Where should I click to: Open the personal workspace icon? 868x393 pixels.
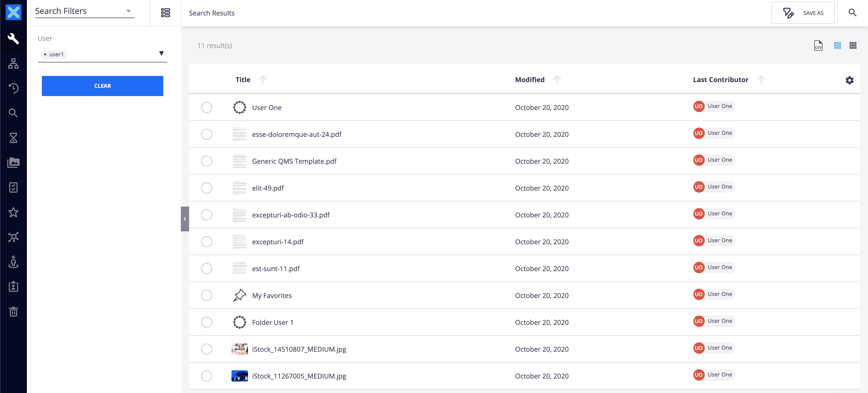coord(13,262)
